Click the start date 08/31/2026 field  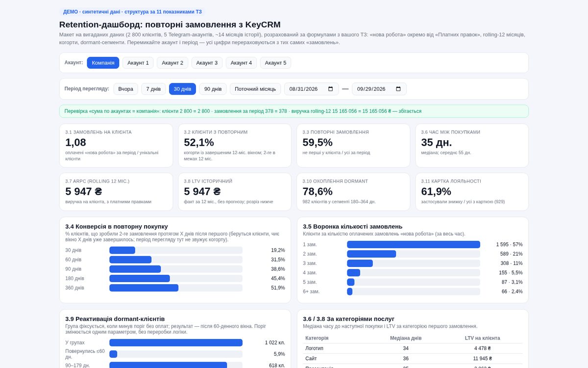(312, 89)
